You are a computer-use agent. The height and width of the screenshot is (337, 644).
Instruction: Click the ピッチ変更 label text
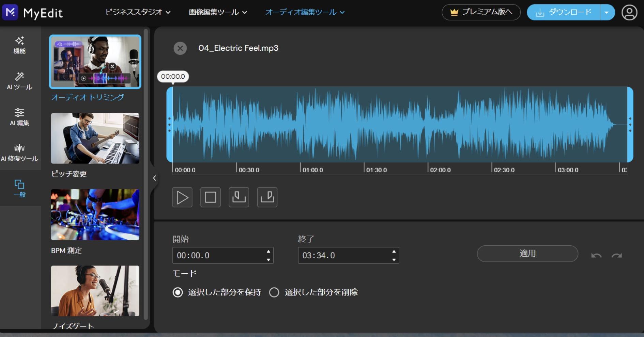[69, 174]
